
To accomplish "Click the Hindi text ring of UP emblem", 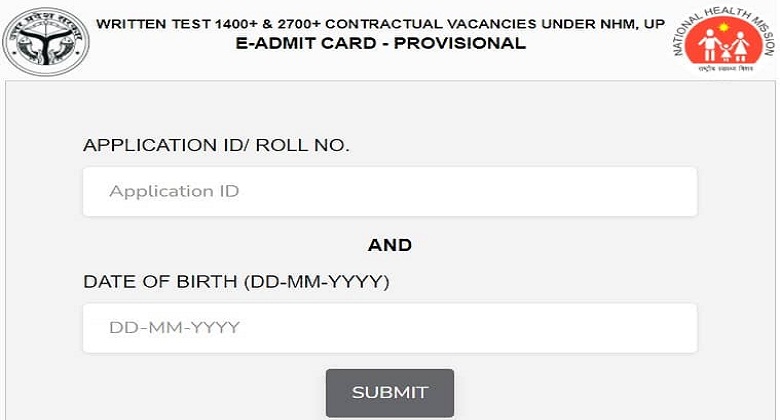I will tap(46, 22).
